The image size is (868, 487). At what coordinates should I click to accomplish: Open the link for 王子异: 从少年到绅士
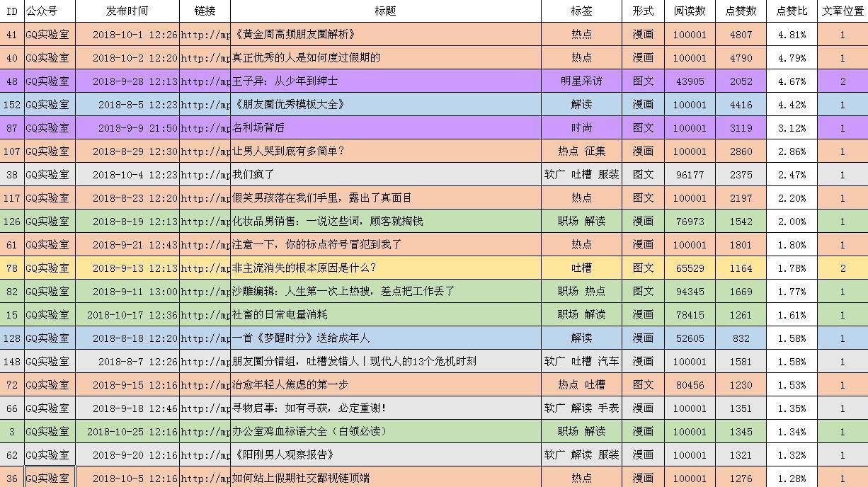pyautogui.click(x=204, y=81)
